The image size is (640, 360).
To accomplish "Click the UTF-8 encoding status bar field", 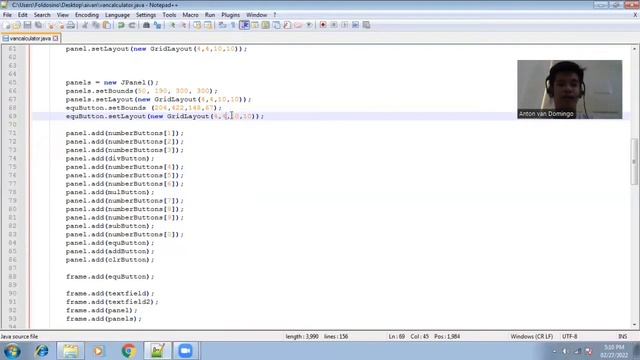I will [x=570, y=337].
